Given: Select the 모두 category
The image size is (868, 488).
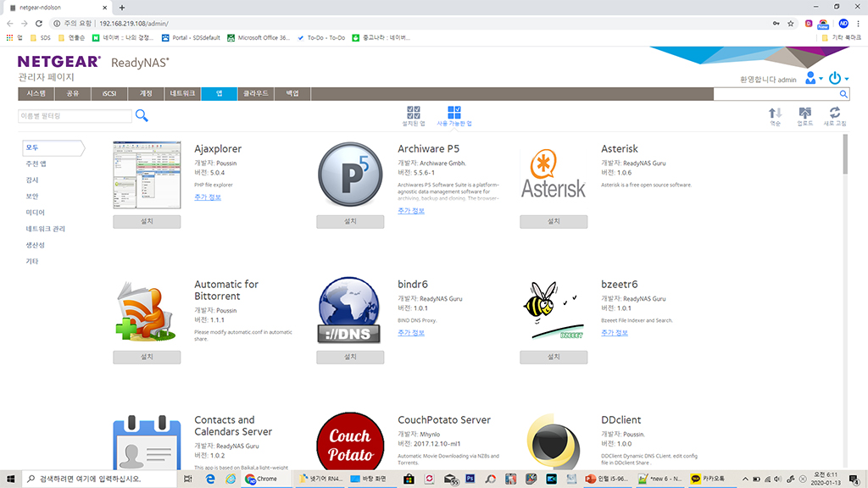Looking at the screenshot, I should coord(53,147).
